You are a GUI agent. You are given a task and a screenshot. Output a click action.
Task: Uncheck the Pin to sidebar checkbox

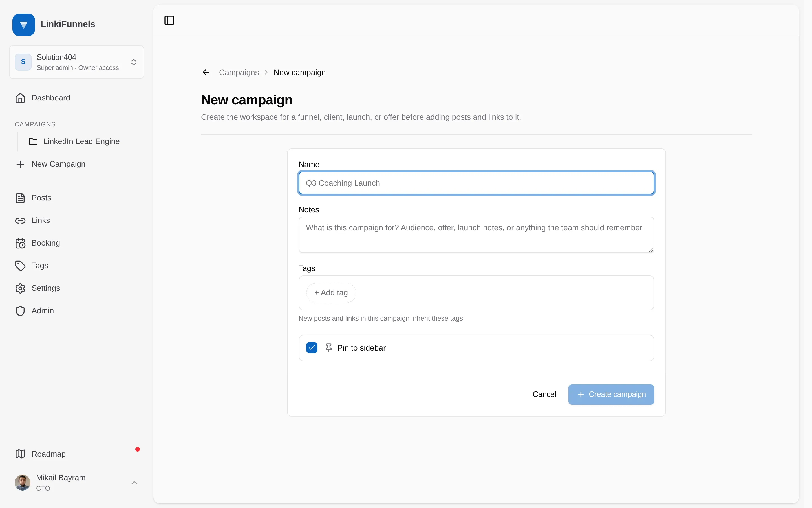[x=312, y=348]
